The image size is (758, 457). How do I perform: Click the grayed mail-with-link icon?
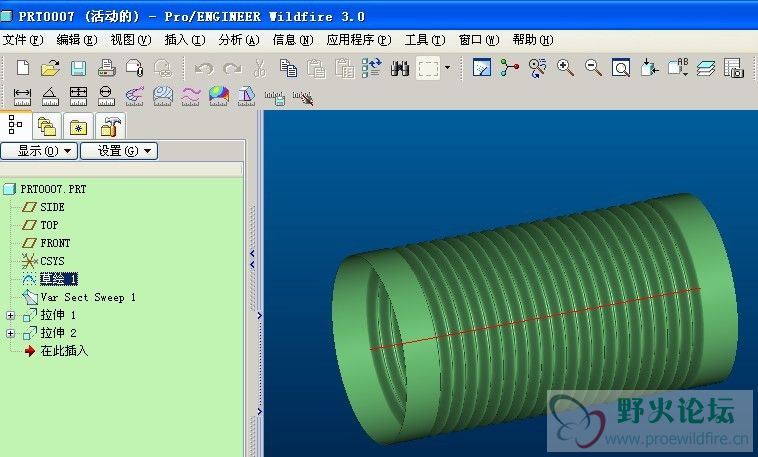click(x=163, y=68)
